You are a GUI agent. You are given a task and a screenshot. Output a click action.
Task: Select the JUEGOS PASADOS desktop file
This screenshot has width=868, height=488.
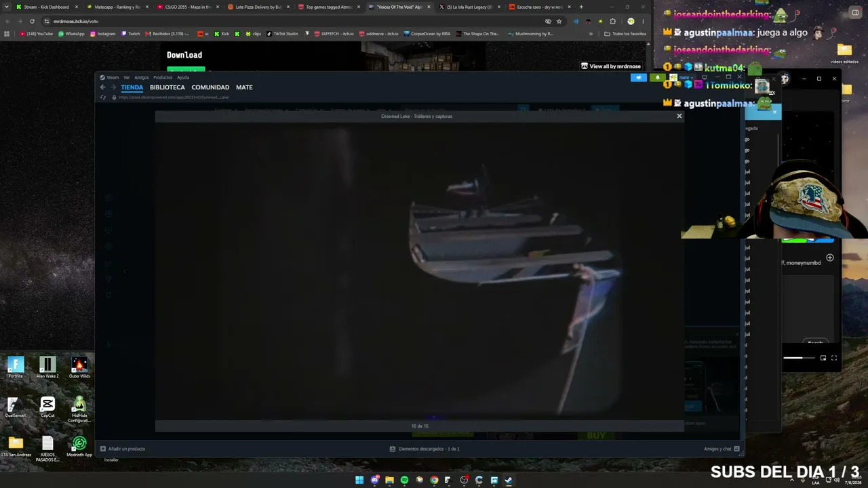tap(47, 449)
